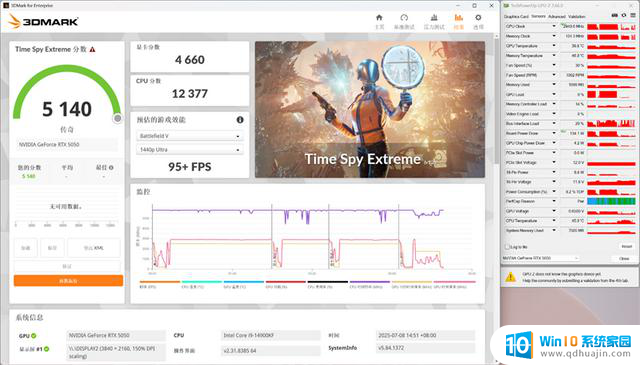Click the warning triangle beside Time Spy Extreme score
The width and height of the screenshot is (640, 365).
click(x=93, y=49)
